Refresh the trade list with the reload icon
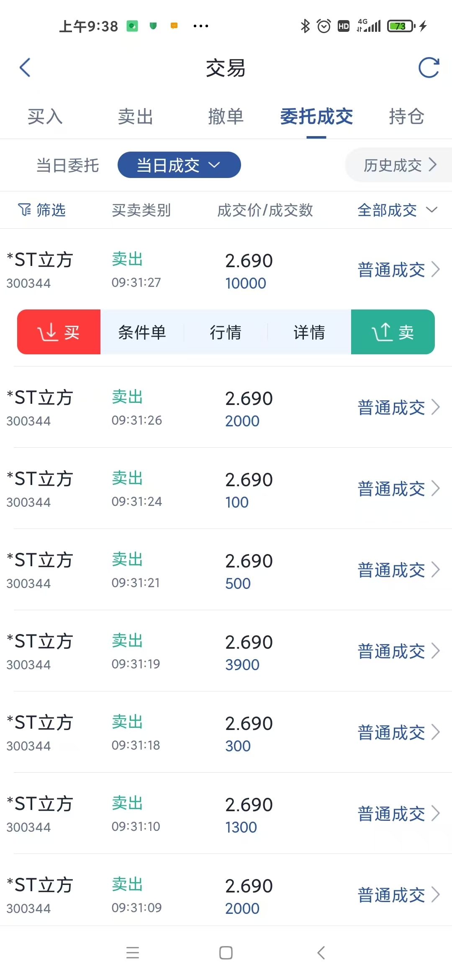Screen dimensions: 452x980 (x=429, y=67)
